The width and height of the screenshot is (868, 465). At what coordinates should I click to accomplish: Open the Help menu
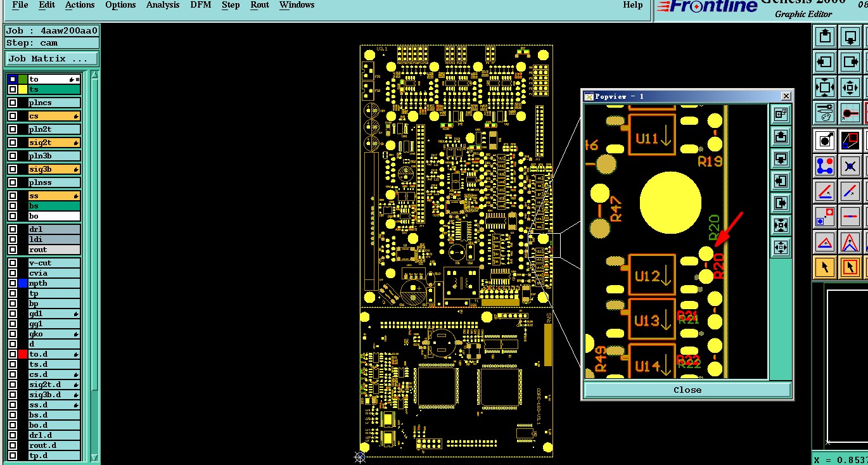pos(633,4)
